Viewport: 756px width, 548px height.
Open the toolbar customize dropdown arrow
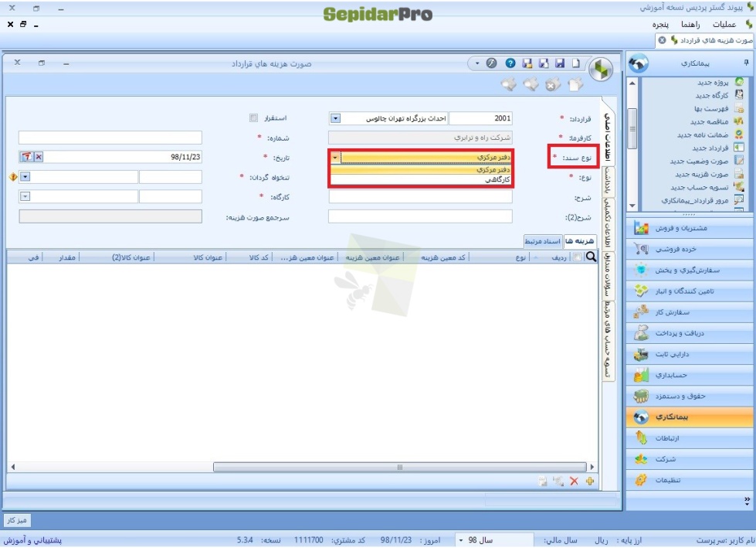pyautogui.click(x=477, y=63)
